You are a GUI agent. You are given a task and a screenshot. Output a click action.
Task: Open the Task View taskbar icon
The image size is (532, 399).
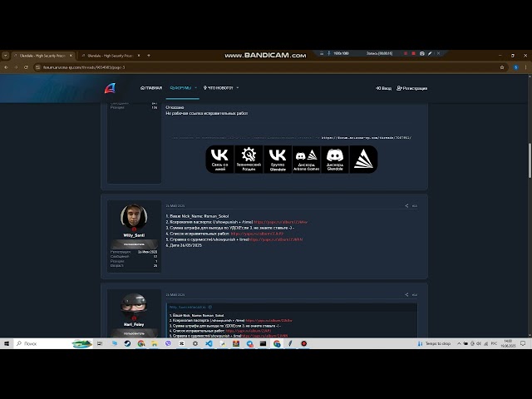click(x=100, y=343)
